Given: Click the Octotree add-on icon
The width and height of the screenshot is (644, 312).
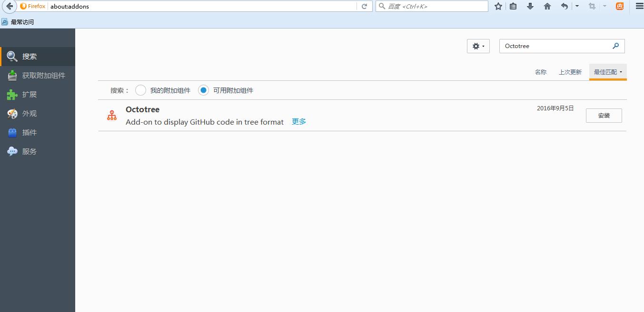Looking at the screenshot, I should pyautogui.click(x=111, y=115).
